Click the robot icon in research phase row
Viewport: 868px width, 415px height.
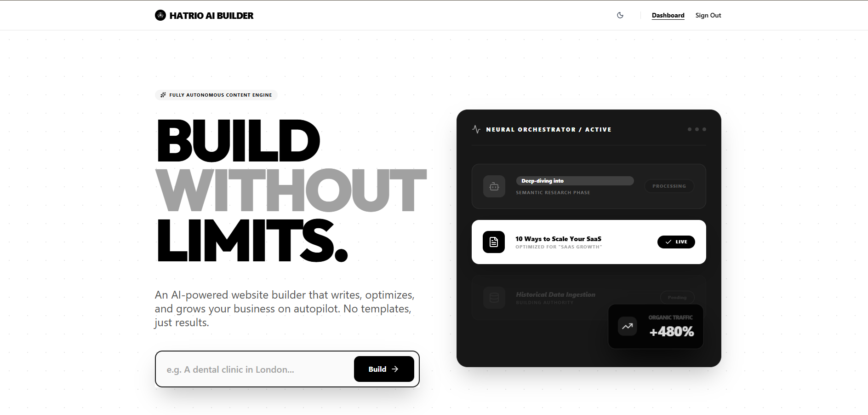494,186
